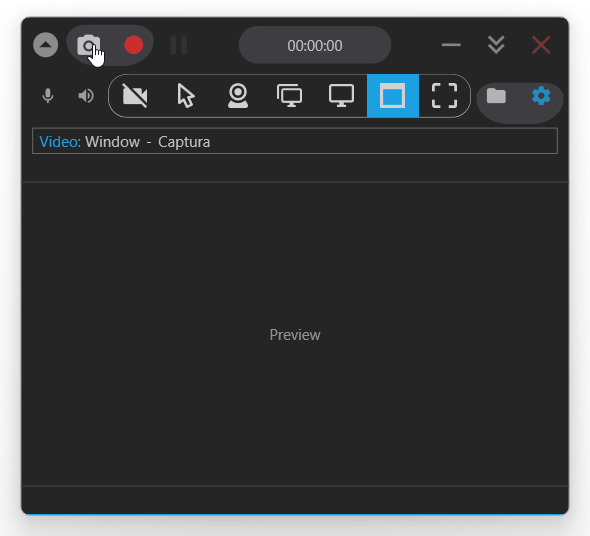Minimize to tray with double-chevron icon
Viewport: 590px width, 536px height.
click(496, 45)
